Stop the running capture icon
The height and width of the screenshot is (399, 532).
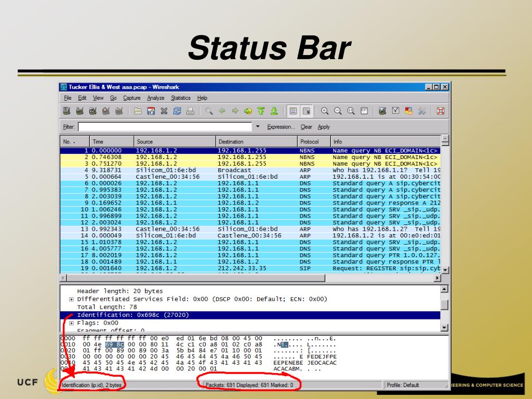click(x=106, y=111)
